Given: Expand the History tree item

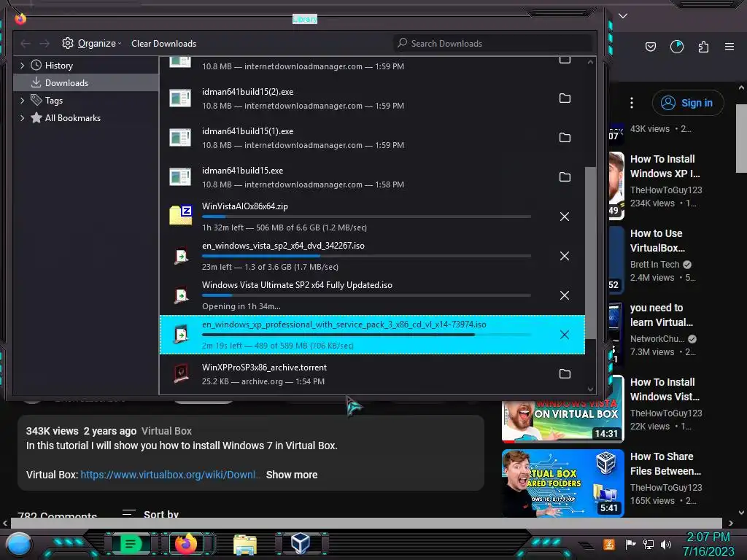Looking at the screenshot, I should coord(22,65).
